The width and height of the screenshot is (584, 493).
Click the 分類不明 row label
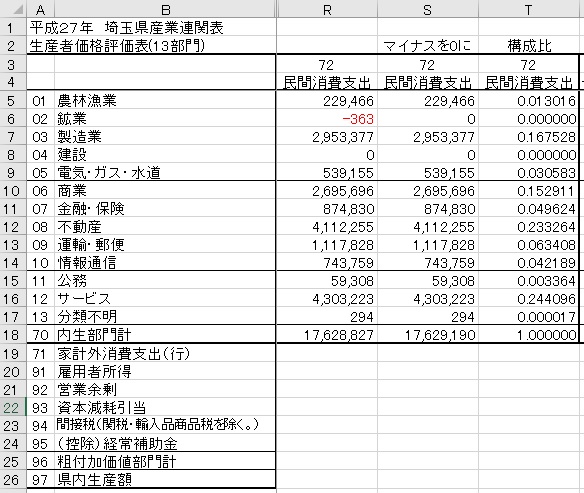point(87,317)
